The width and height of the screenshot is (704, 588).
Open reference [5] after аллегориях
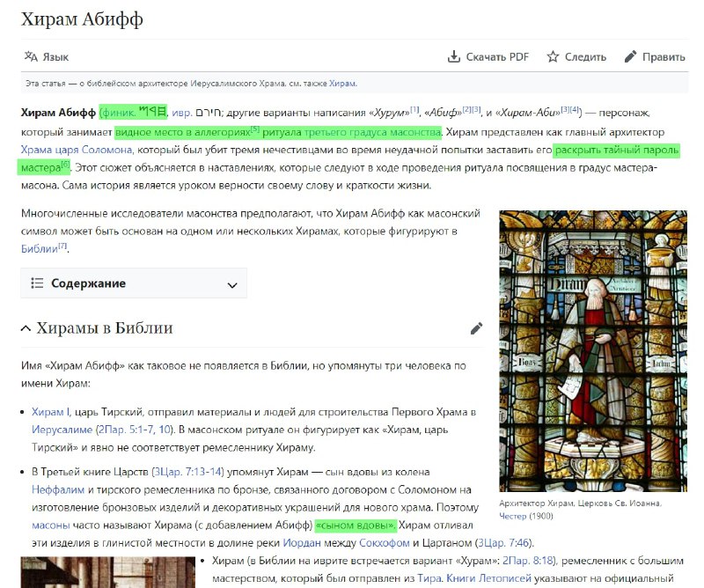tap(255, 129)
